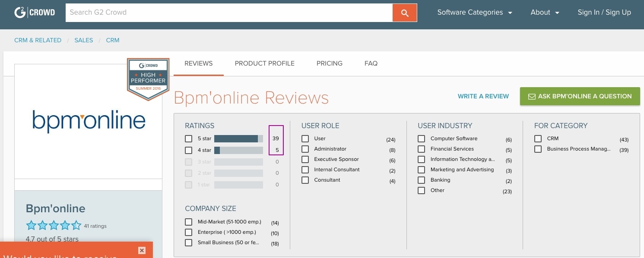Click the Bpm'online sidebar product name
The image size is (644, 258).
coord(56,208)
